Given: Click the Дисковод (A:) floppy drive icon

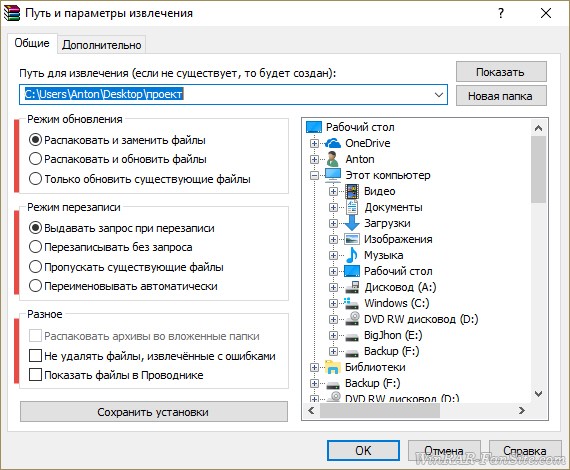Looking at the screenshot, I should 352,287.
